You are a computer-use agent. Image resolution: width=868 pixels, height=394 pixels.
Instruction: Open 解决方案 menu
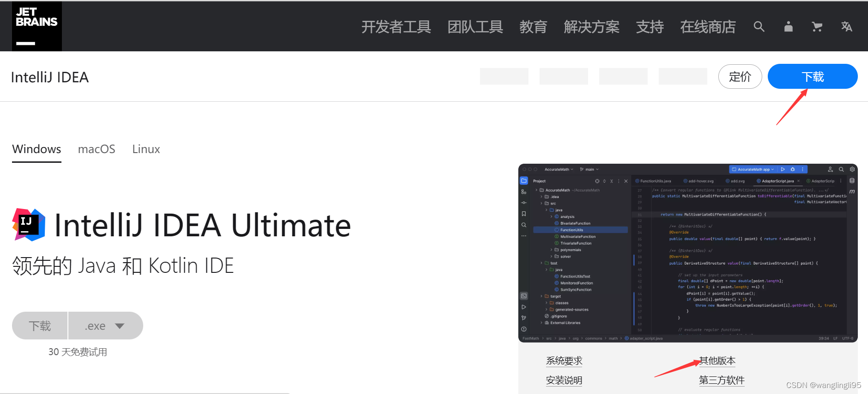[x=591, y=27]
